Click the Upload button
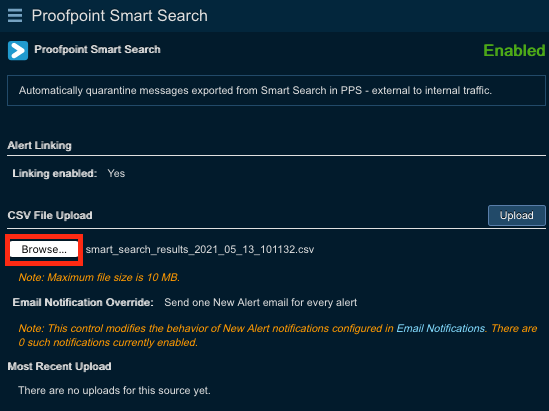 pos(516,215)
